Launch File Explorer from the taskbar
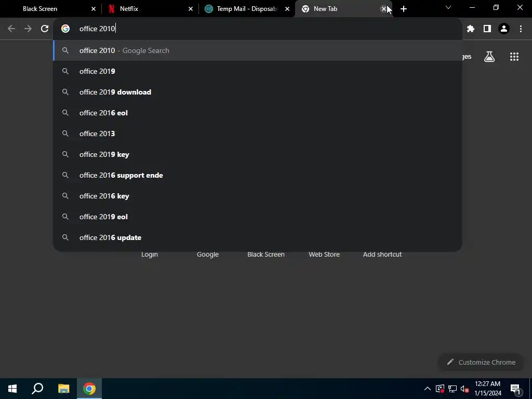This screenshot has width=532, height=399. point(63,389)
